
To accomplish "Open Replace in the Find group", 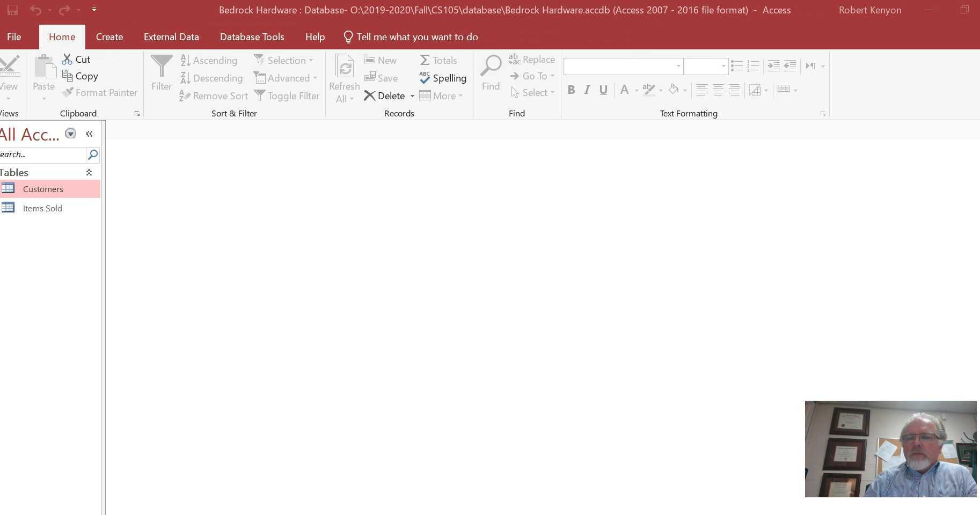I will click(x=532, y=59).
